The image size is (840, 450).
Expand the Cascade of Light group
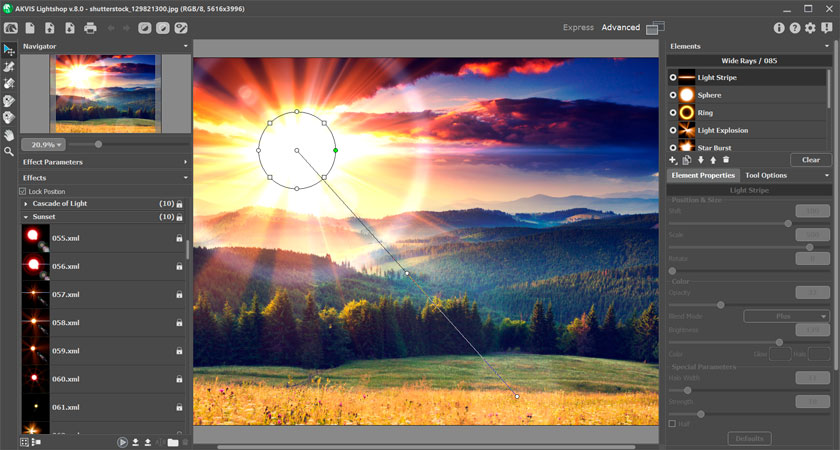click(26, 204)
